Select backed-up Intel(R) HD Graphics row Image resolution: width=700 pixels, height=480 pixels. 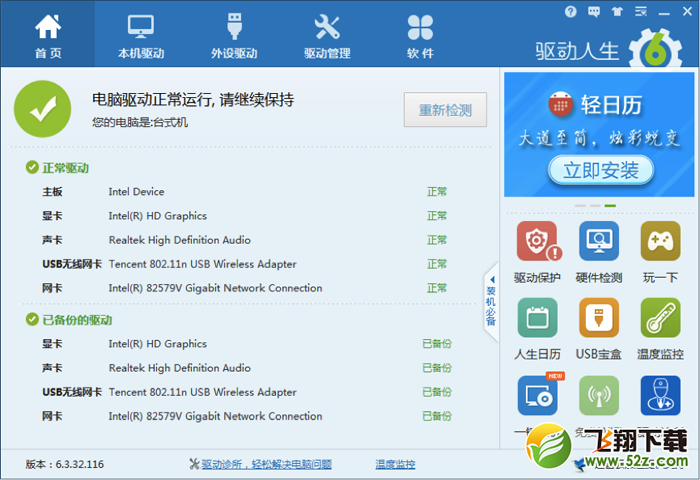(246, 344)
